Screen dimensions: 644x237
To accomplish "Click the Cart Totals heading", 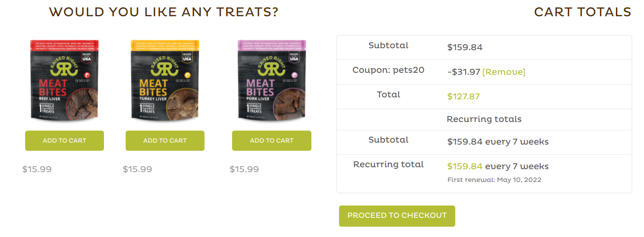I will pos(582,12).
